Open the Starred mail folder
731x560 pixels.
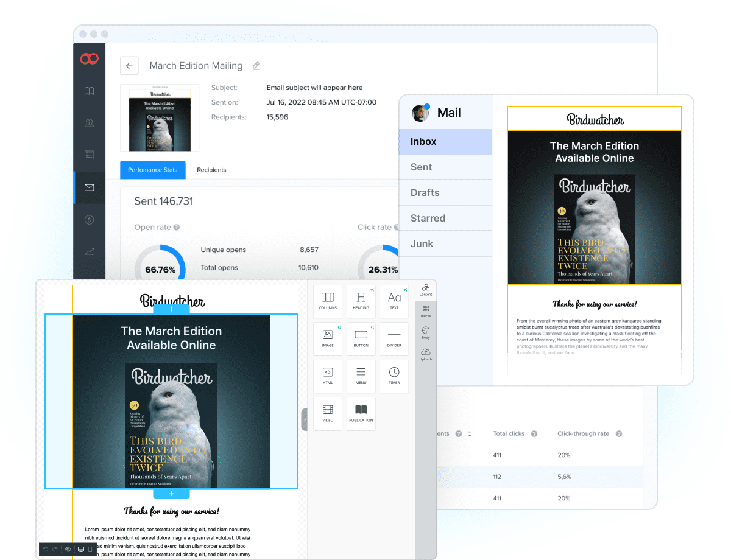point(445,218)
